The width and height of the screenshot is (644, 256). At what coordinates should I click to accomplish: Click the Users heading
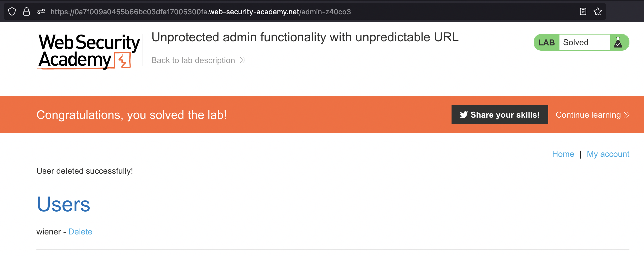click(63, 204)
